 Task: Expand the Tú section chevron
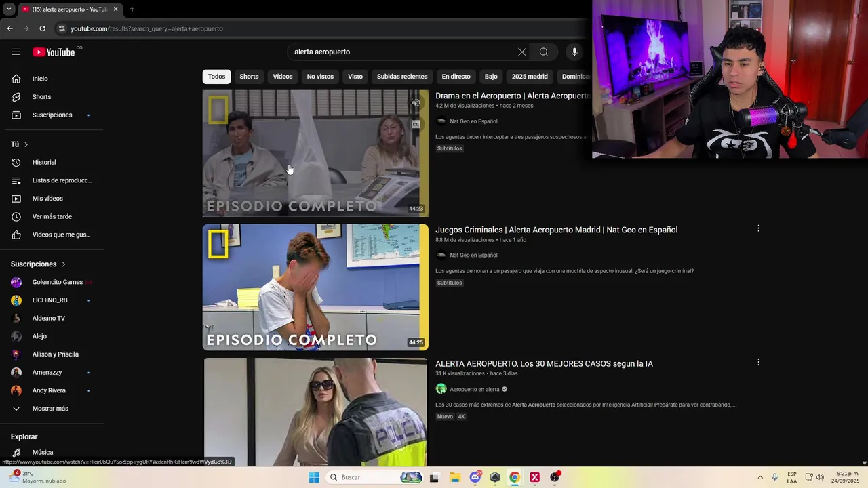pyautogui.click(x=26, y=144)
